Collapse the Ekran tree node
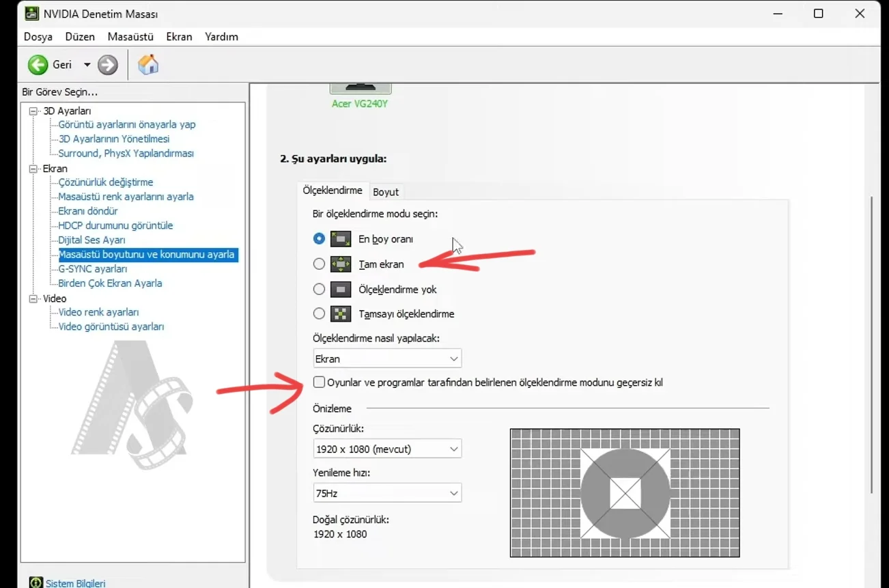Image resolution: width=889 pixels, height=588 pixels. click(x=33, y=168)
